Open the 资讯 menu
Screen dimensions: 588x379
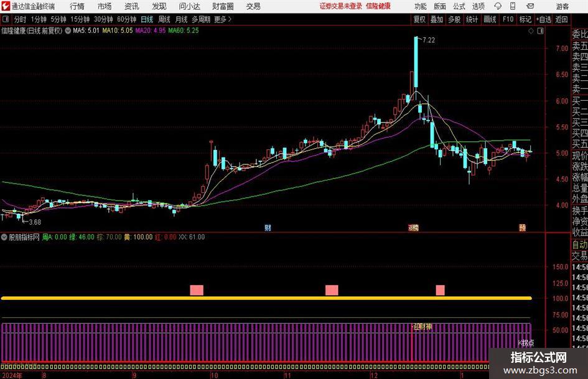(x=132, y=6)
